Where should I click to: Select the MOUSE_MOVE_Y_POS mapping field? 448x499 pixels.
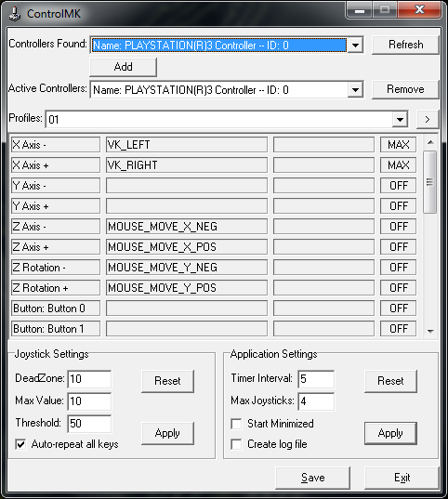pos(187,288)
